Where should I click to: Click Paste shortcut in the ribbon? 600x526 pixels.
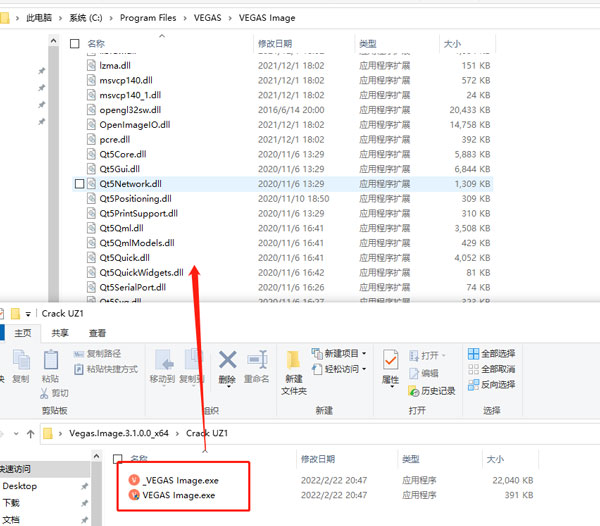[106, 369]
